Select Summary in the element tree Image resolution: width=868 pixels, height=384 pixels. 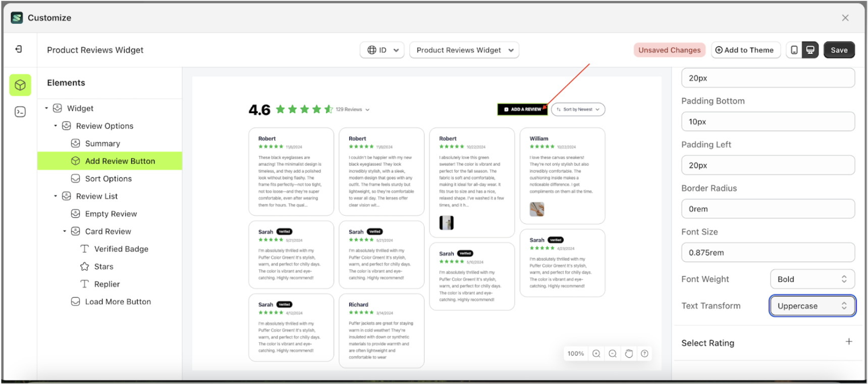pyautogui.click(x=102, y=143)
